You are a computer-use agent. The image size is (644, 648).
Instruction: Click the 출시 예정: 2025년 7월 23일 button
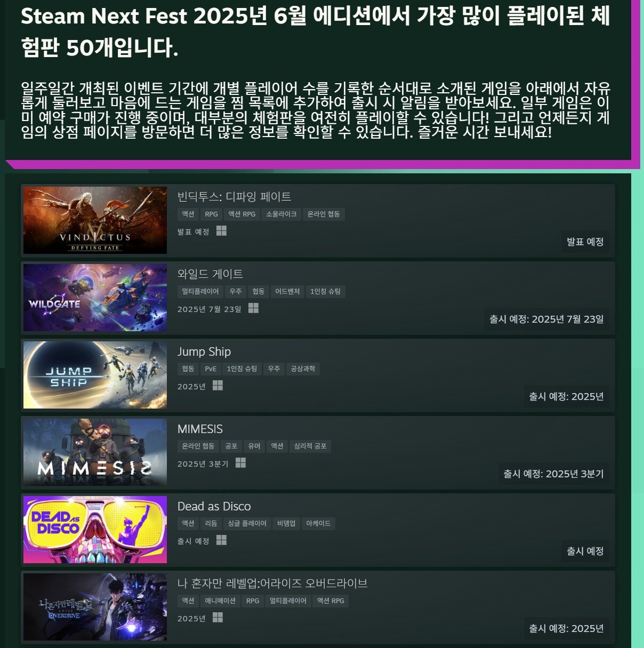pyautogui.click(x=546, y=319)
